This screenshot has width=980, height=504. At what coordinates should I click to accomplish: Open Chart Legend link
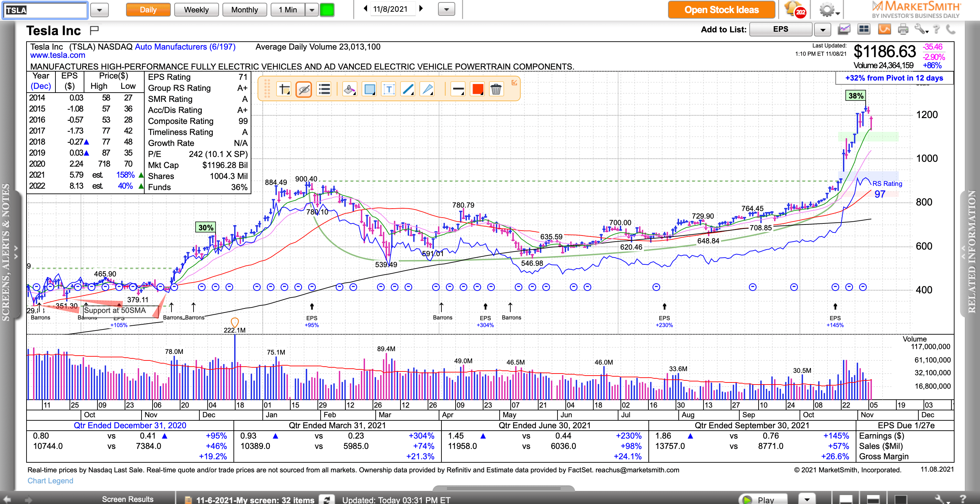(50, 481)
